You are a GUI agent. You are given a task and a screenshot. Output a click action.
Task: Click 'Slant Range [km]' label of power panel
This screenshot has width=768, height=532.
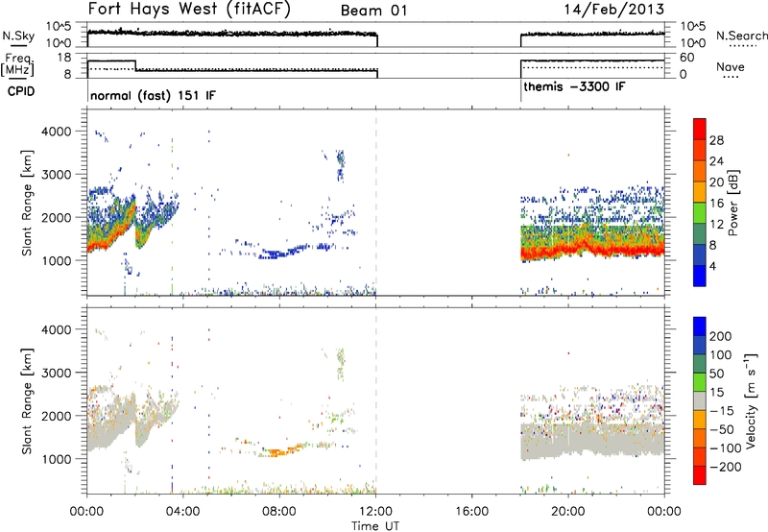27,203
